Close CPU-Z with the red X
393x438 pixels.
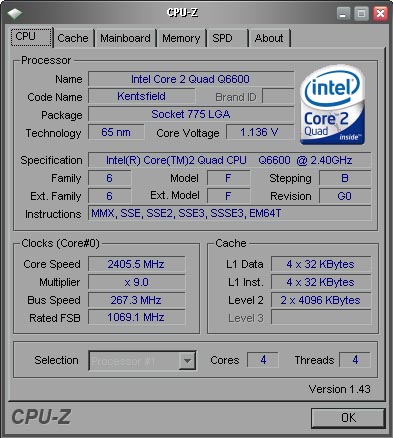point(380,14)
